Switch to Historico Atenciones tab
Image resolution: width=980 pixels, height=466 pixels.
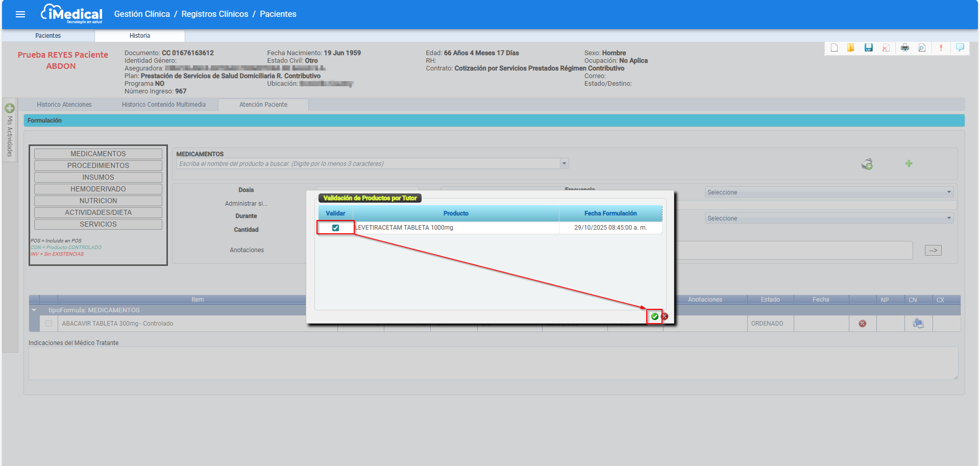(64, 105)
